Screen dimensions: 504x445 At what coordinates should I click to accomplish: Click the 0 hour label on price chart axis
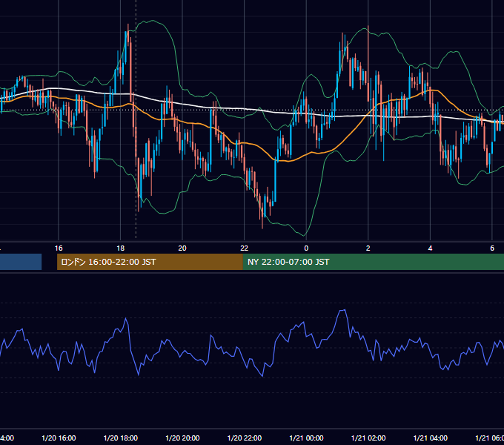point(306,248)
